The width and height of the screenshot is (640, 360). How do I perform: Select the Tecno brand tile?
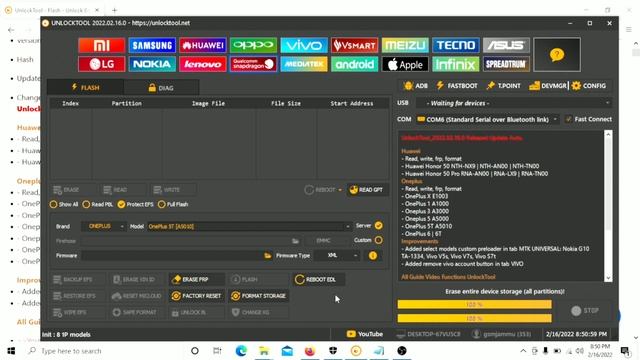tap(456, 45)
